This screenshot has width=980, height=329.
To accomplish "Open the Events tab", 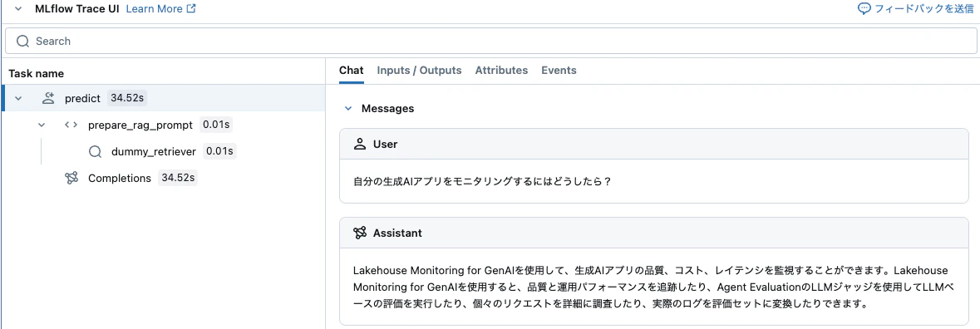I will (x=559, y=71).
